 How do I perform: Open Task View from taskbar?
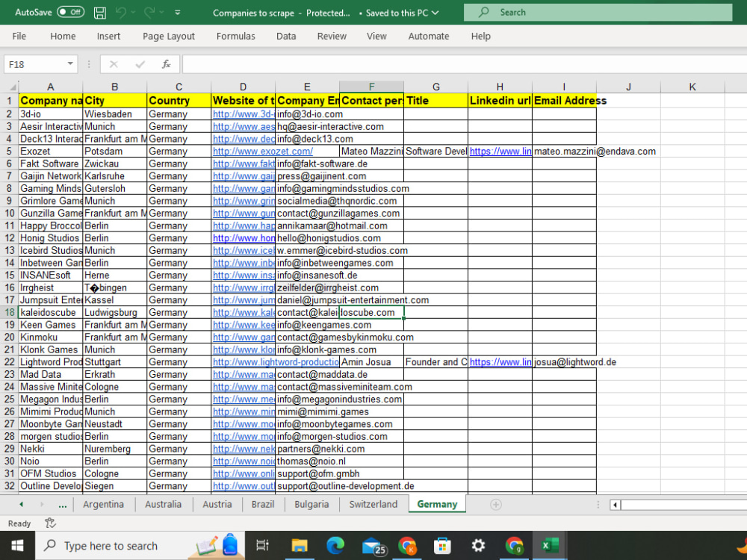point(262,546)
